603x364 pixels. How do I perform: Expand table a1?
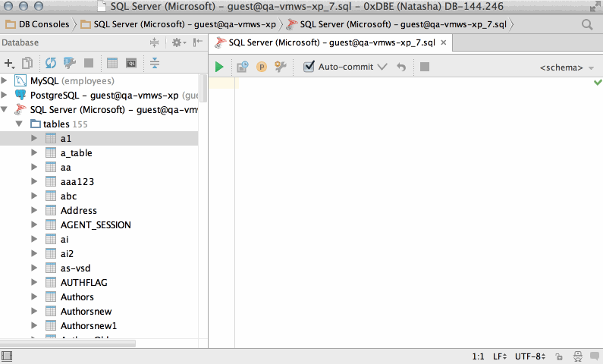click(x=34, y=138)
